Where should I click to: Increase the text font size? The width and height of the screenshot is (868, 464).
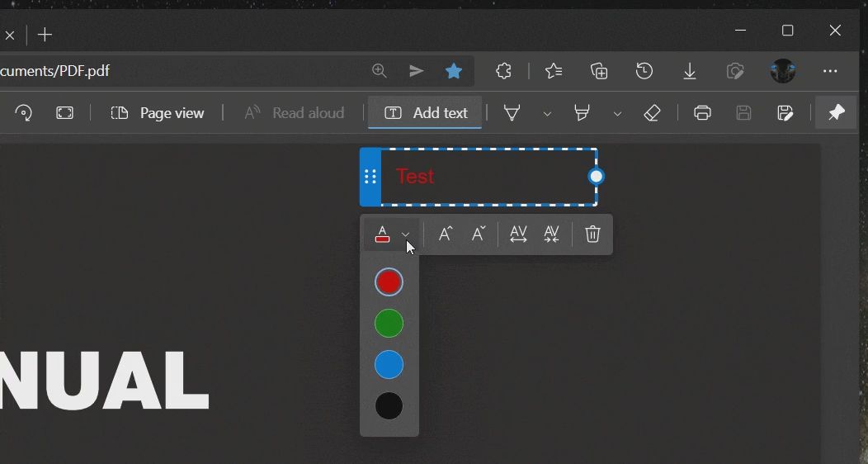[x=446, y=234]
